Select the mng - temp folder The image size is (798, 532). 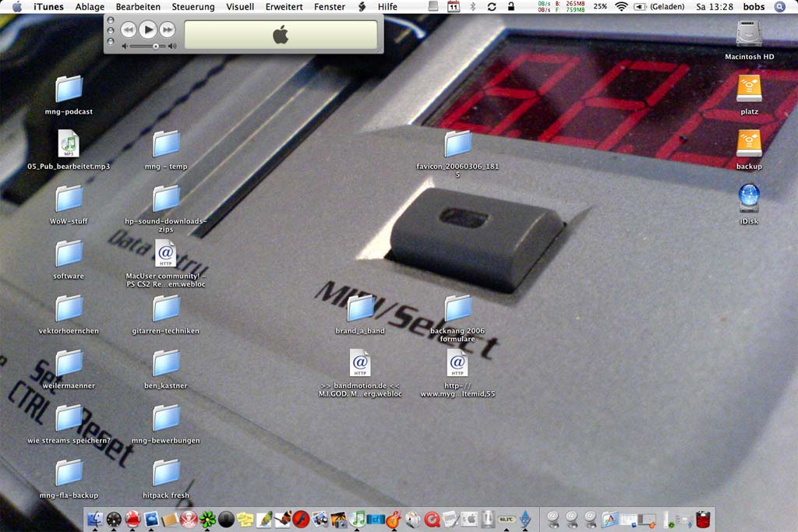click(166, 143)
